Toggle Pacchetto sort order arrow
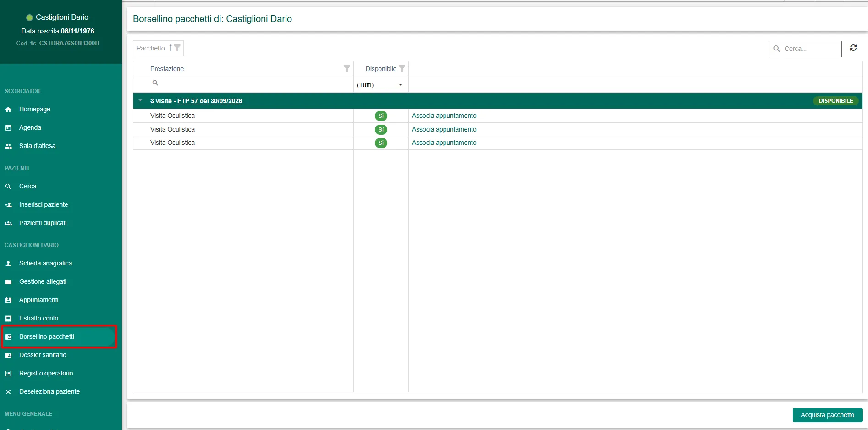 tap(170, 48)
